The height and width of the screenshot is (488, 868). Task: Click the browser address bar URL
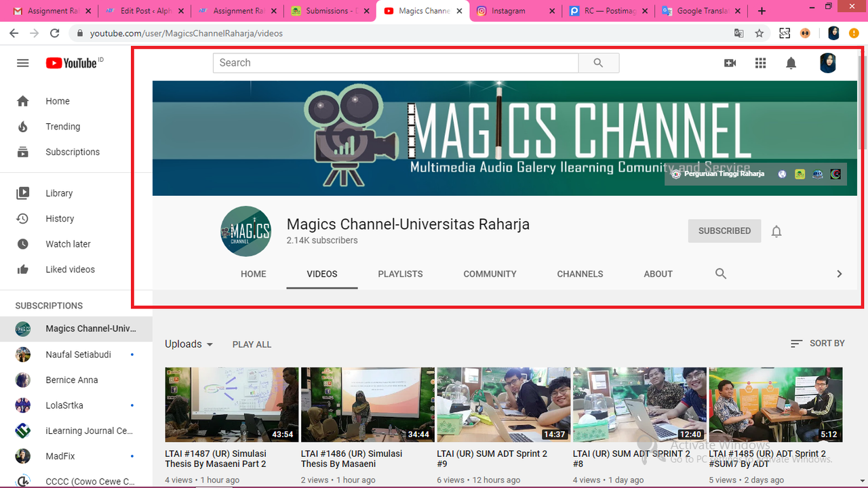pyautogui.click(x=186, y=33)
